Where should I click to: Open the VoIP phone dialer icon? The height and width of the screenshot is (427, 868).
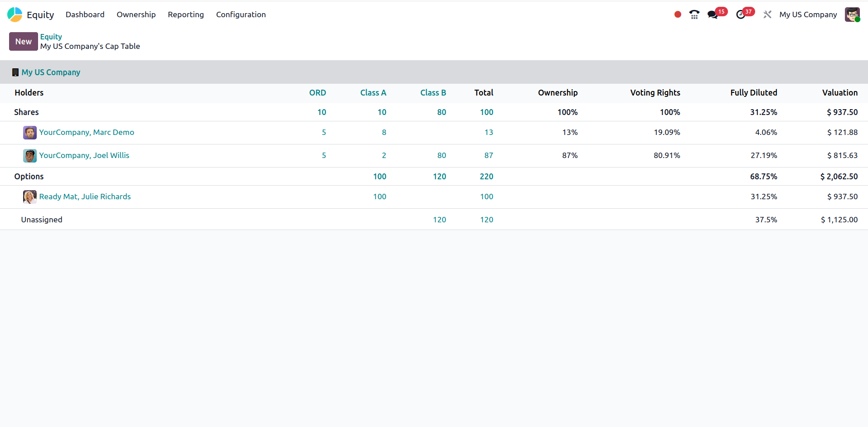pos(694,14)
